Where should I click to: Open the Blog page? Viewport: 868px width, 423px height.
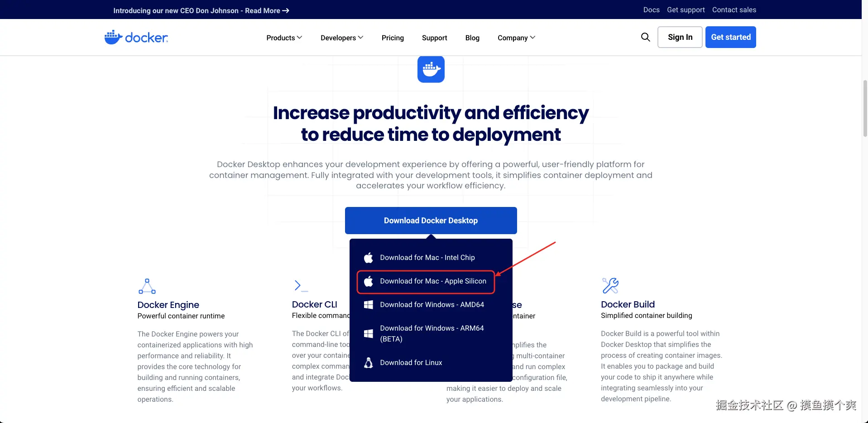(472, 38)
